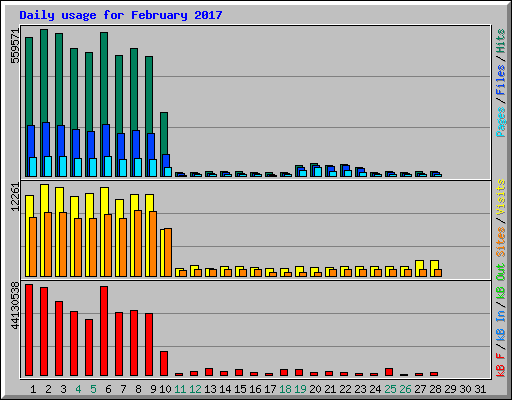Click day label 28 on the x-axis

[x=435, y=389]
